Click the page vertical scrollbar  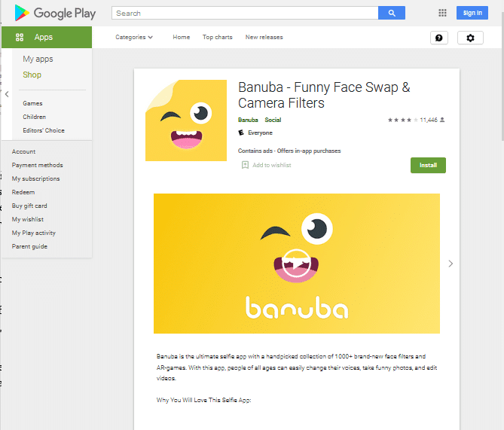[502, 77]
